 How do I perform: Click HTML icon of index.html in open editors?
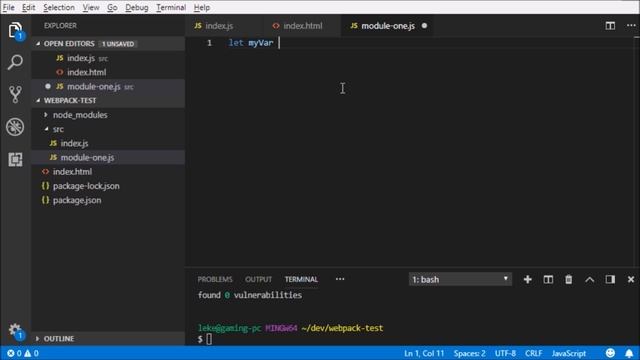pyautogui.click(x=60, y=72)
